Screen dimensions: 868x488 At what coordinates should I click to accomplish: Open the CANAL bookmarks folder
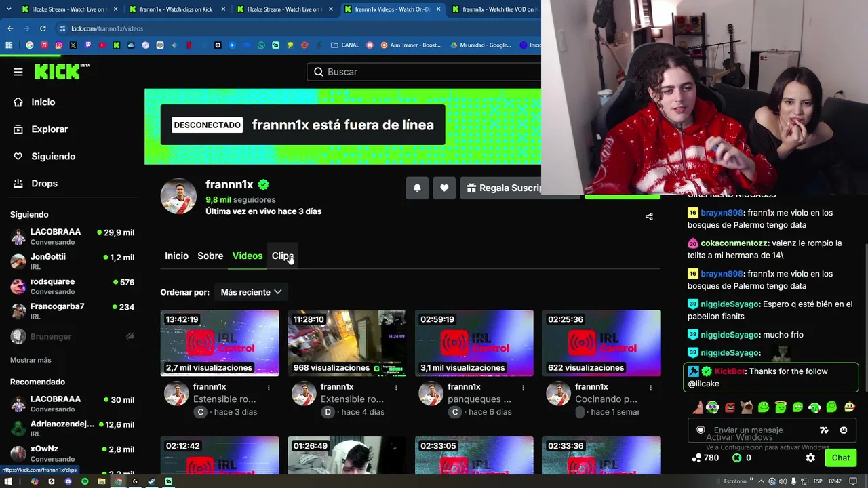point(345,45)
